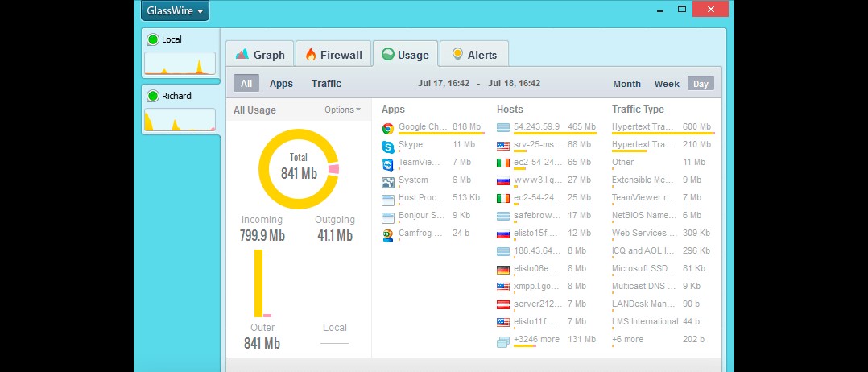Click the Russian flag beside www3.l.g host
The height and width of the screenshot is (372, 868).
click(502, 182)
